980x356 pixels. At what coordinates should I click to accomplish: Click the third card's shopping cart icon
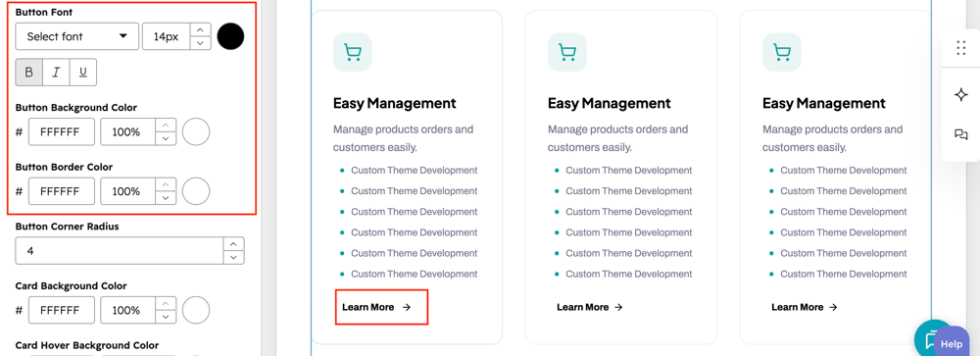tap(781, 52)
